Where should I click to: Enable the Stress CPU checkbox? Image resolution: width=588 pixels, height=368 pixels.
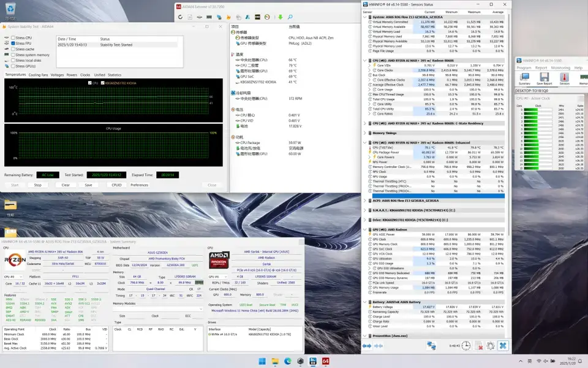(13, 38)
